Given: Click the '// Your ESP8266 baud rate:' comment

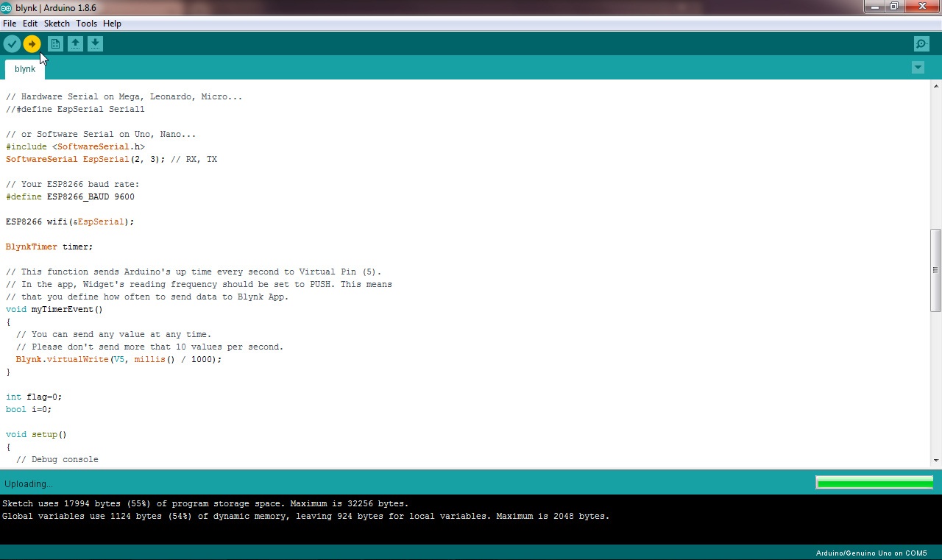Looking at the screenshot, I should 72,184.
